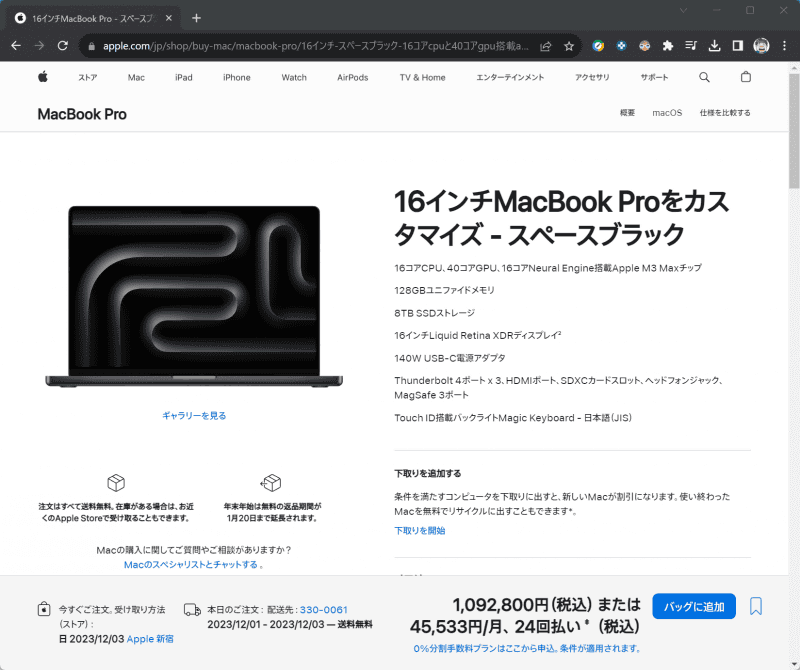Select the 16インチMacBook Pro browser tab
Viewport: 800px width, 670px height.
(x=95, y=17)
